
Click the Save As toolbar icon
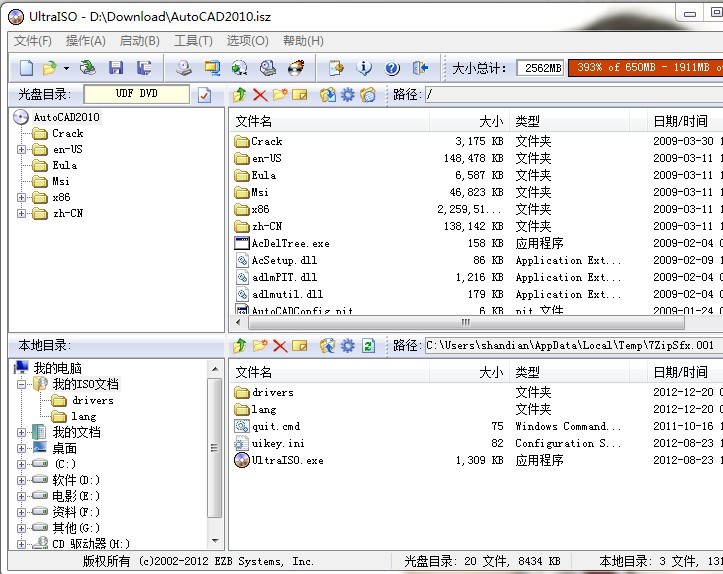tap(144, 68)
